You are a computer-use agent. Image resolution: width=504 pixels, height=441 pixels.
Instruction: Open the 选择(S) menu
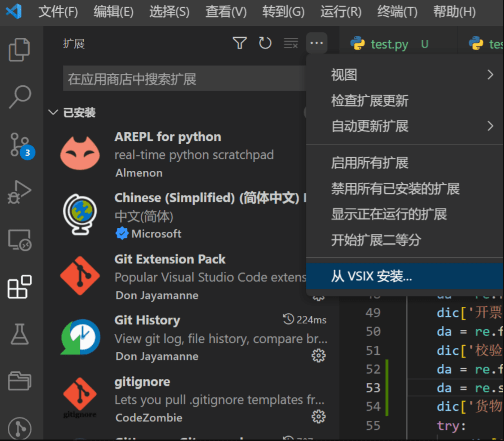pos(169,12)
